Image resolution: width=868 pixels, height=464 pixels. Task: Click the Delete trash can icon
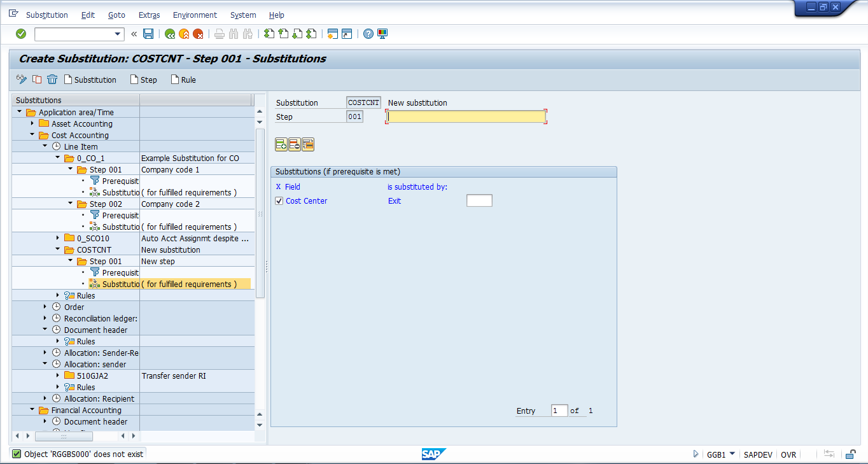pos(52,80)
